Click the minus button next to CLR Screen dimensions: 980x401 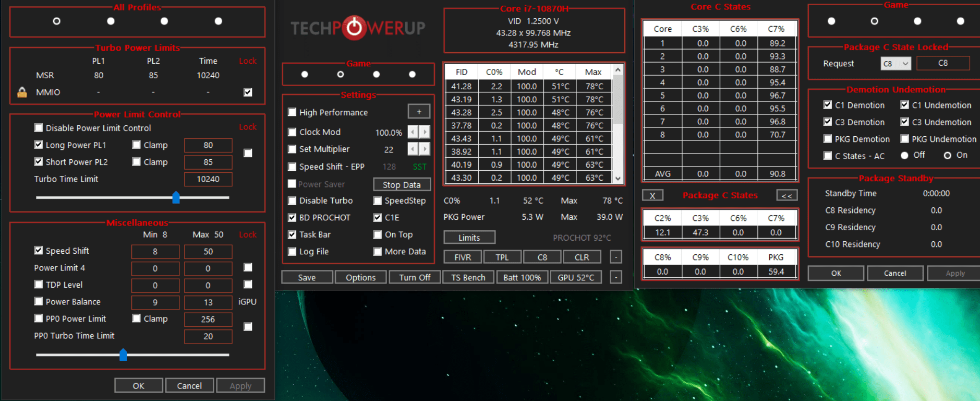[616, 257]
